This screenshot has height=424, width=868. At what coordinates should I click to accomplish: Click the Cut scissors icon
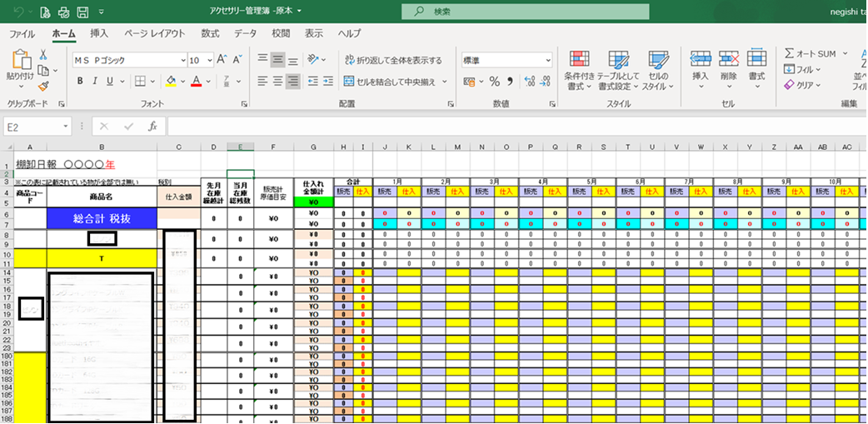[x=42, y=54]
